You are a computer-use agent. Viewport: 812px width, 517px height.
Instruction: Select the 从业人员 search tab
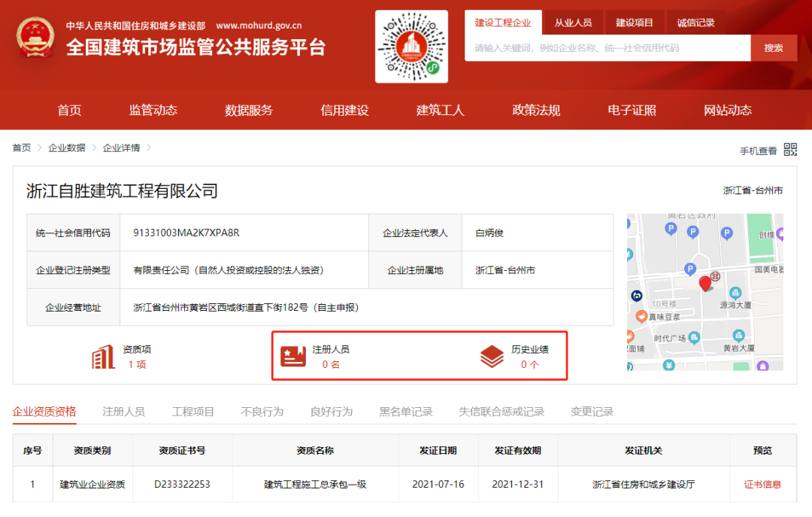[573, 23]
